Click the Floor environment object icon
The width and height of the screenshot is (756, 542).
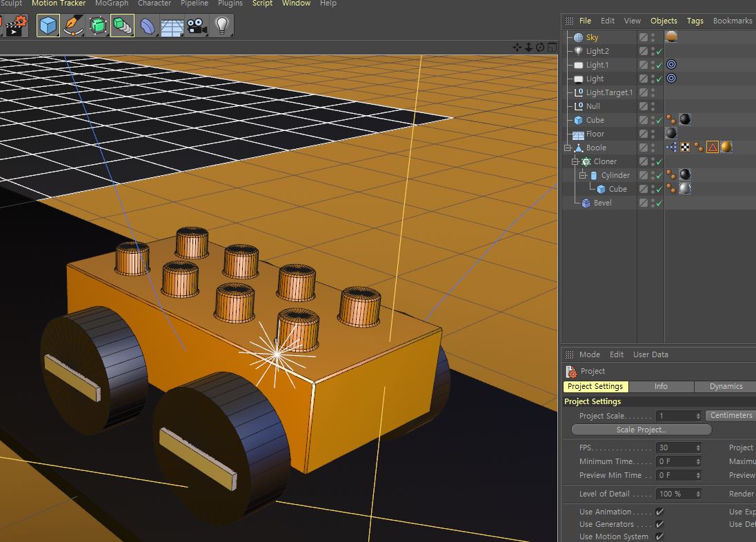tap(172, 26)
